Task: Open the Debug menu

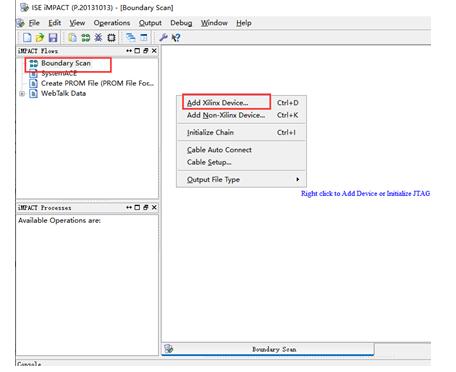Action: click(x=181, y=23)
